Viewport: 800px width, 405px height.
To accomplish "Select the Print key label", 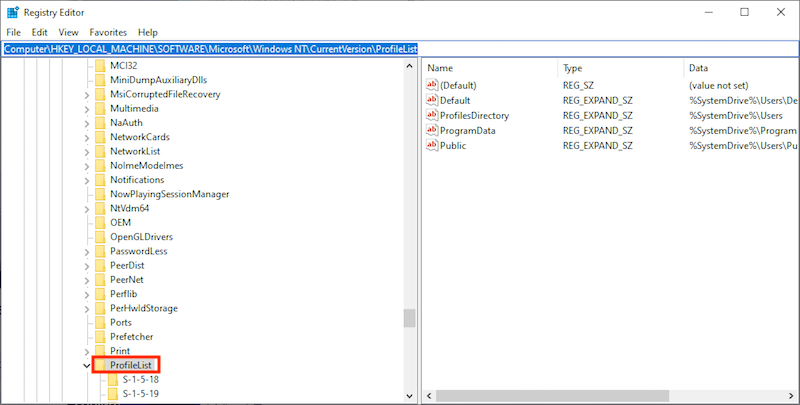I will pyautogui.click(x=120, y=351).
